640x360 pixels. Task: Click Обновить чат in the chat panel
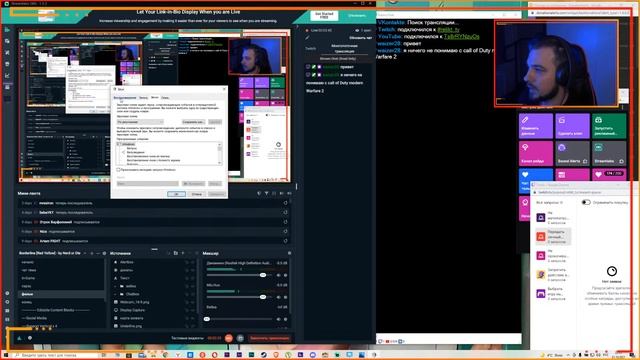(360, 38)
